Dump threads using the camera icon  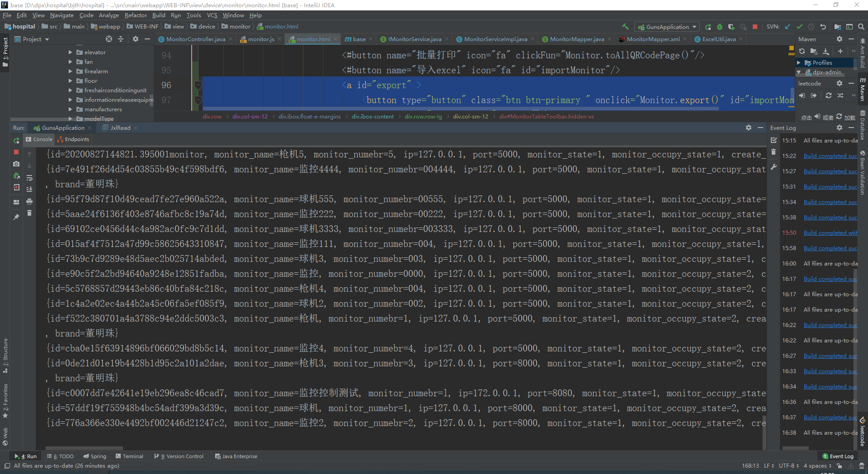pos(16,164)
